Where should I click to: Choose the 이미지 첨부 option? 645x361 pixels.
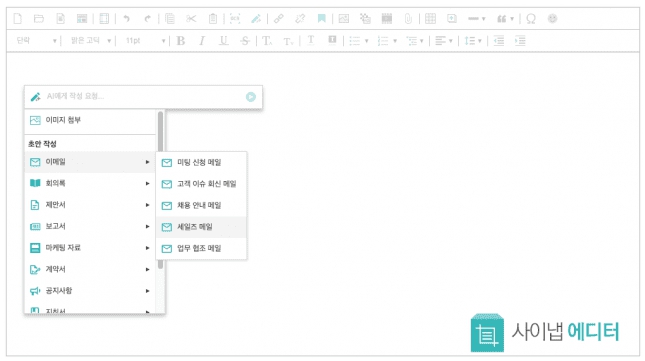point(90,120)
